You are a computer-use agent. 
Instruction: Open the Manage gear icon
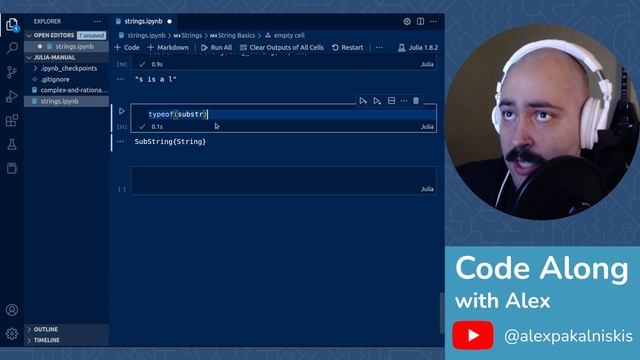[12, 334]
